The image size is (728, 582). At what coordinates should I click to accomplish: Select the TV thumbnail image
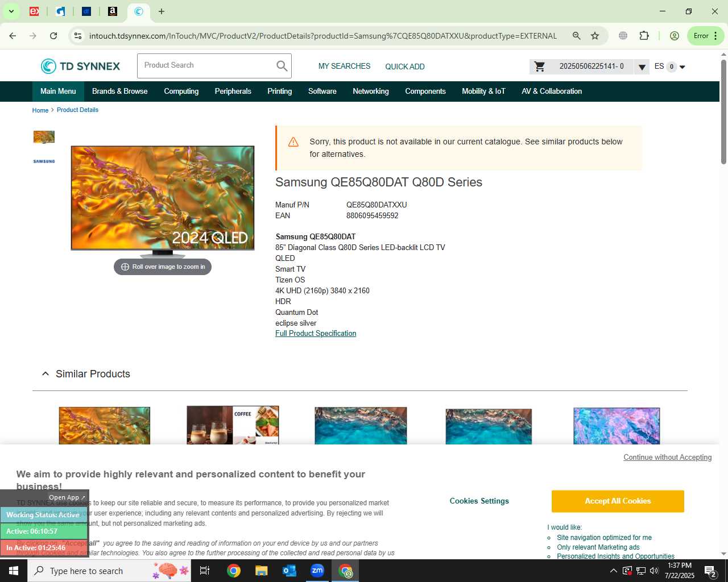click(44, 137)
